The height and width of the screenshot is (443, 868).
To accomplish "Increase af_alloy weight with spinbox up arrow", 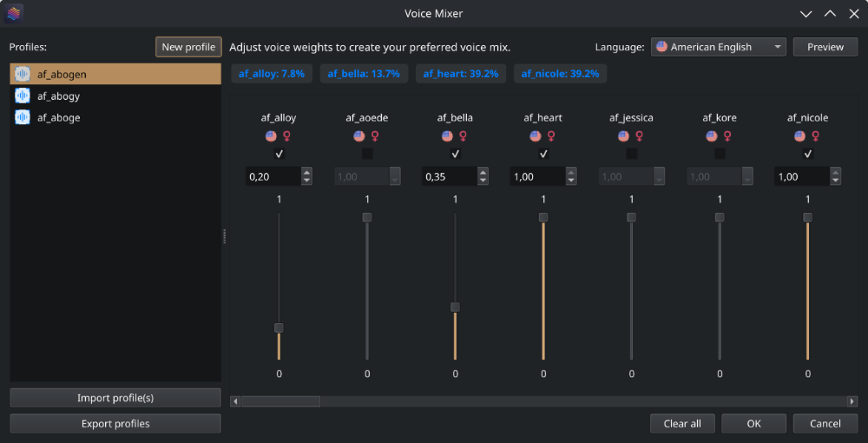I will 306,172.
